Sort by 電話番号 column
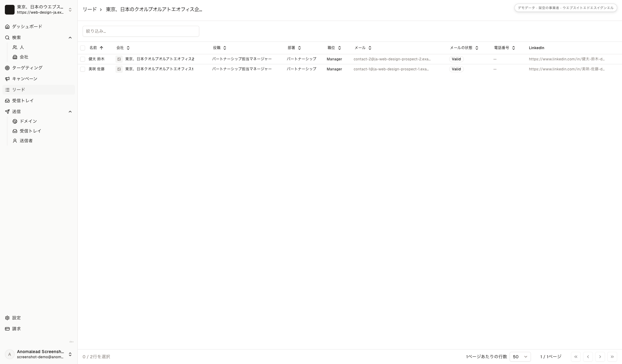The height and width of the screenshot is (364, 622). point(505,48)
